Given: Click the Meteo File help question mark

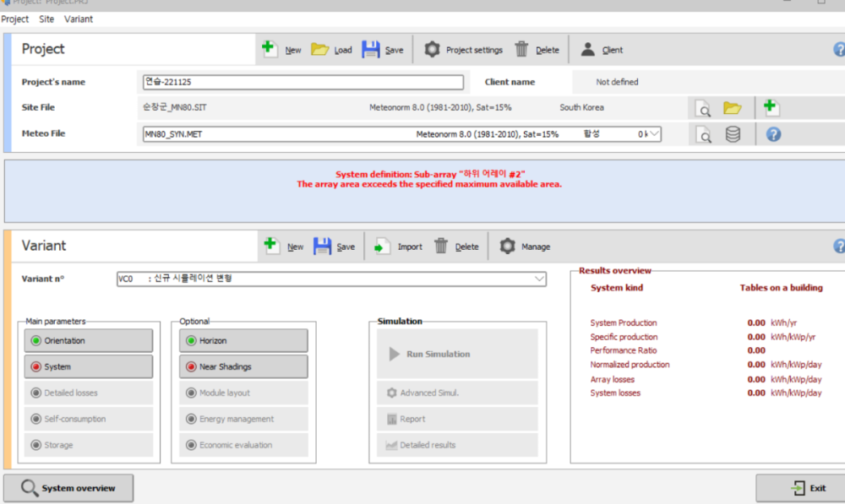Looking at the screenshot, I should click(x=773, y=134).
